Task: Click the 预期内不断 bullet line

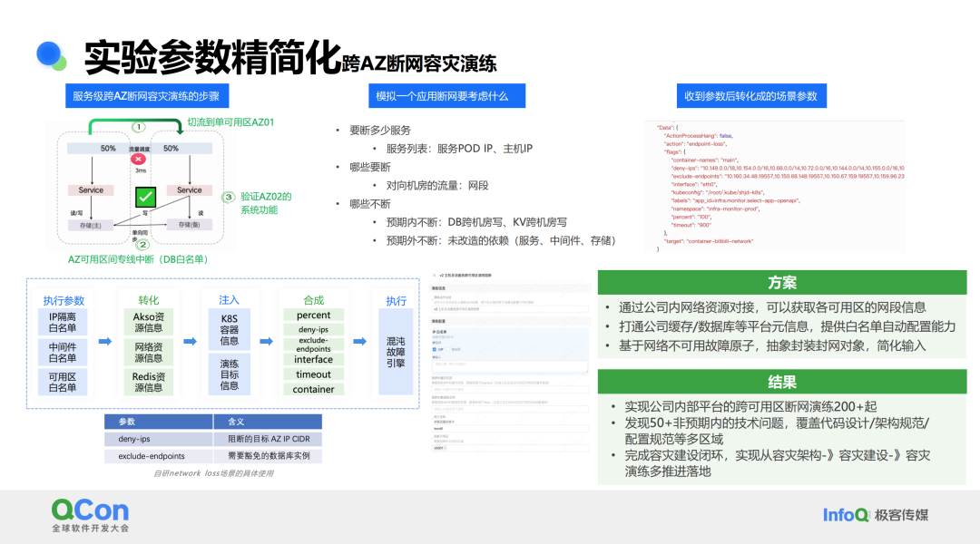Action: click(476, 222)
